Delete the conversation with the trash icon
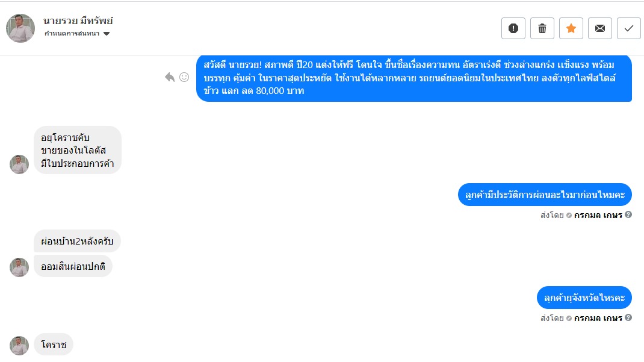Screen dimensions: 644x362 pyautogui.click(x=542, y=28)
